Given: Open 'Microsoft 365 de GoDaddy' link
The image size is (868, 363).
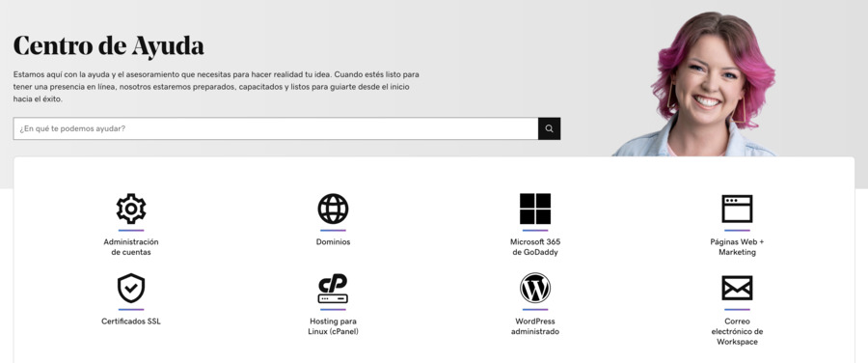Looking at the screenshot, I should tap(535, 247).
